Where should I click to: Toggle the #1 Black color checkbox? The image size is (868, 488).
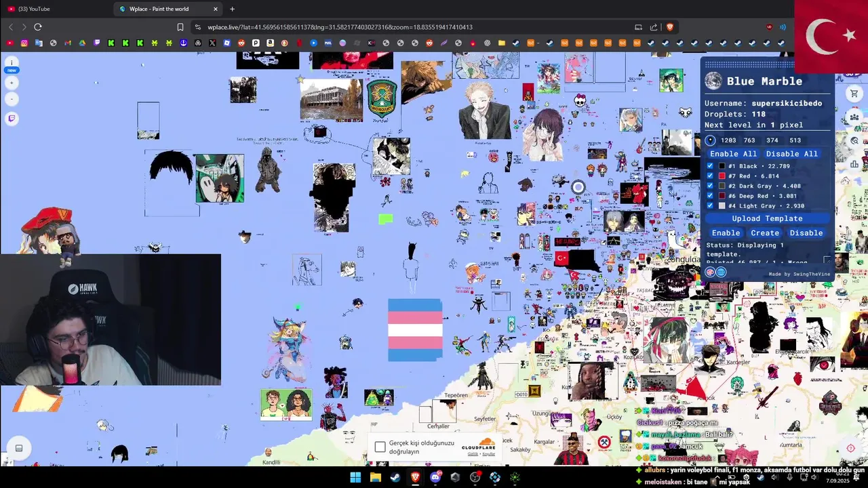tap(710, 166)
